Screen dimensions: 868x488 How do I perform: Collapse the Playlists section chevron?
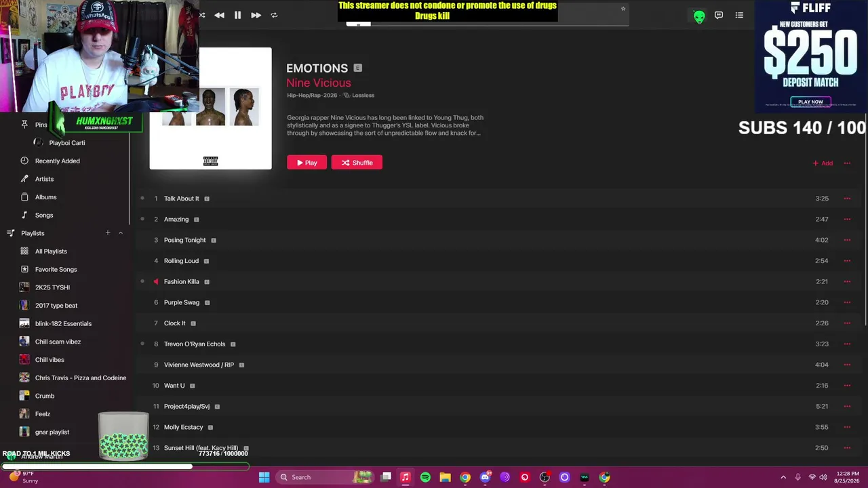(x=121, y=233)
